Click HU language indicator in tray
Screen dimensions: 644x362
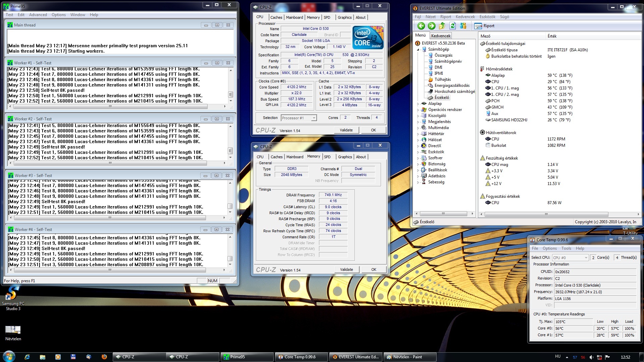click(558, 357)
